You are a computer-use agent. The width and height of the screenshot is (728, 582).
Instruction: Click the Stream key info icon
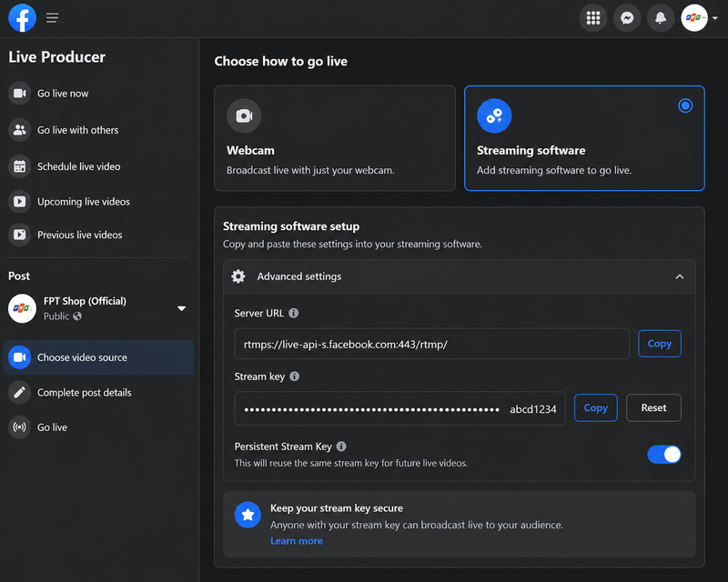click(x=294, y=376)
